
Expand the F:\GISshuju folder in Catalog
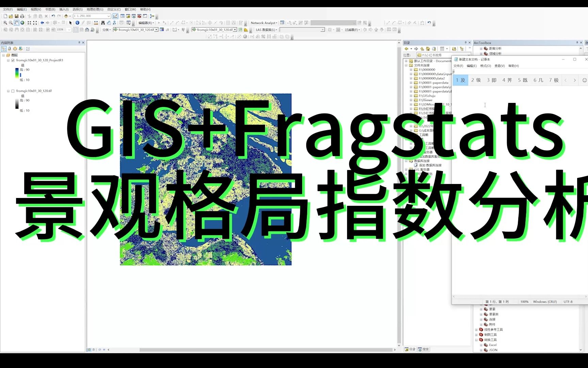(410, 96)
